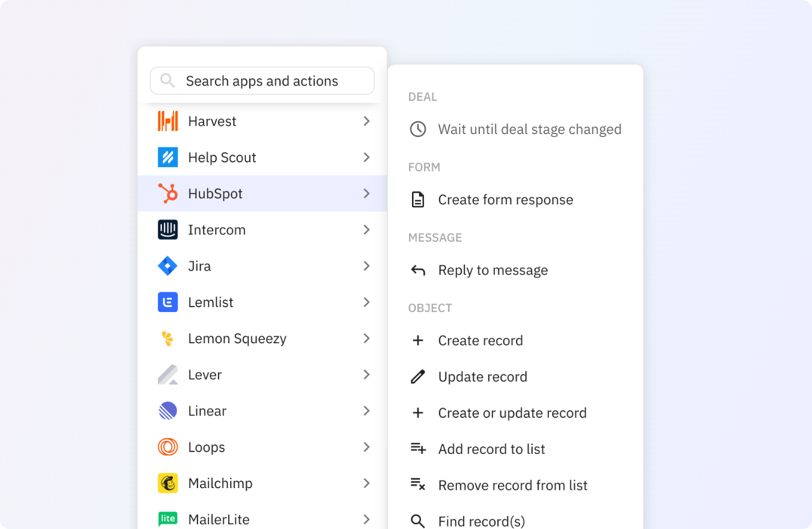Viewport: 812px width, 529px height.
Task: Select the HubSpot app label
Action: tap(215, 194)
